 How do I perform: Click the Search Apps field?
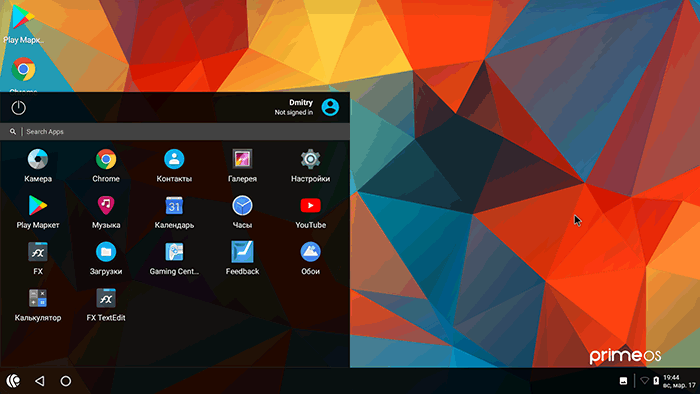175,132
